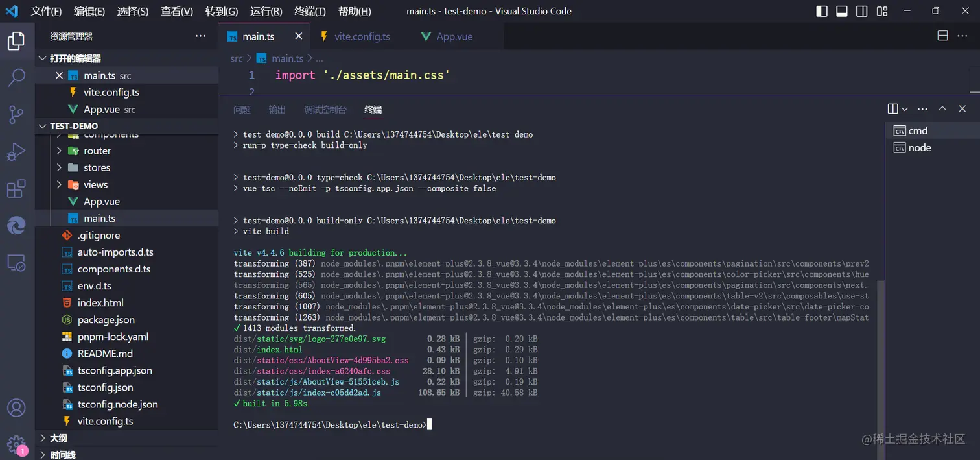
Task: Open the Run menu
Action: [x=266, y=11]
